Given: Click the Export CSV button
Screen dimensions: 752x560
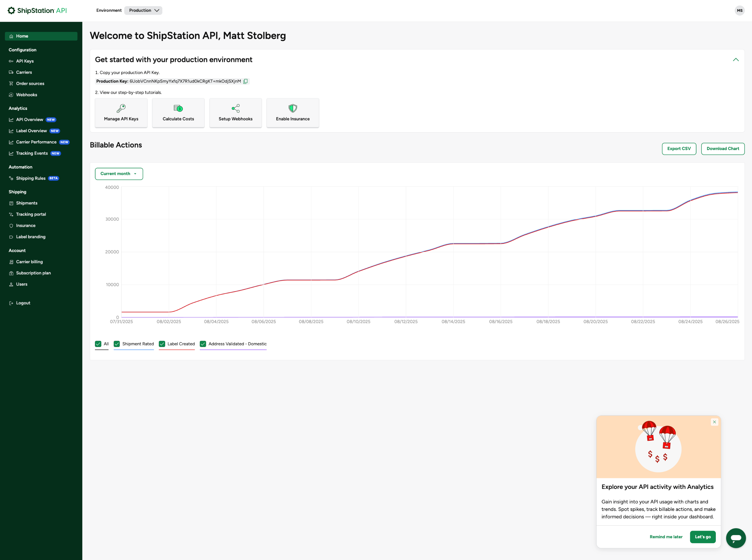Looking at the screenshot, I should pyautogui.click(x=679, y=149).
